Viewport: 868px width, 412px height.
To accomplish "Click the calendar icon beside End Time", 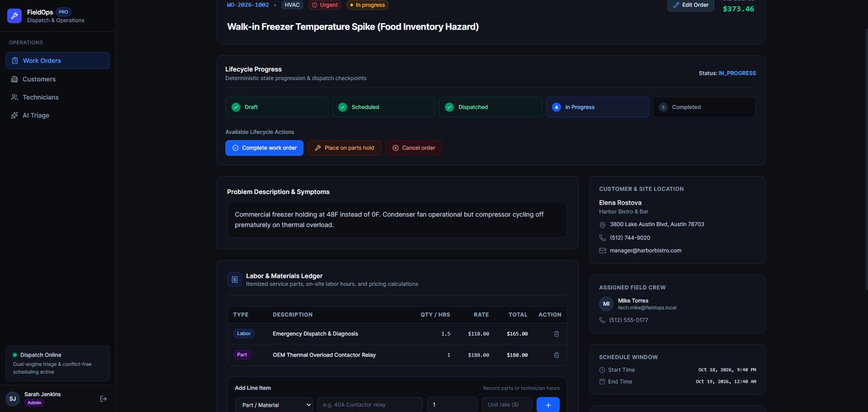I will click(x=602, y=382).
